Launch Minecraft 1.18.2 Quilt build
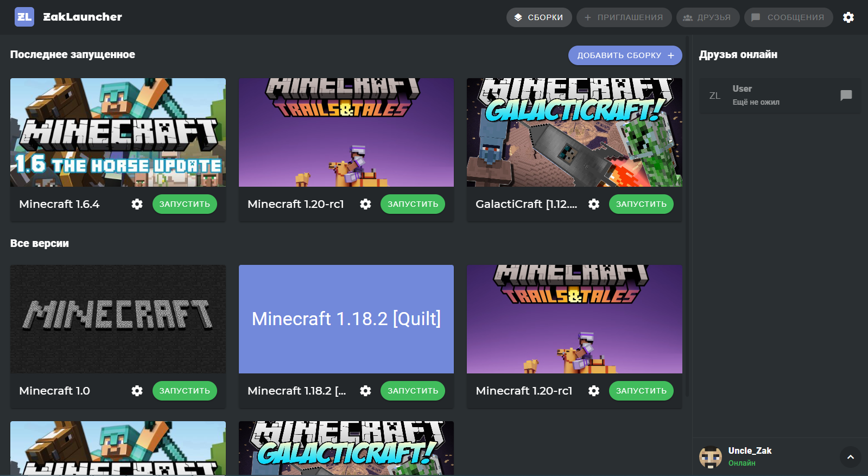 click(x=413, y=391)
